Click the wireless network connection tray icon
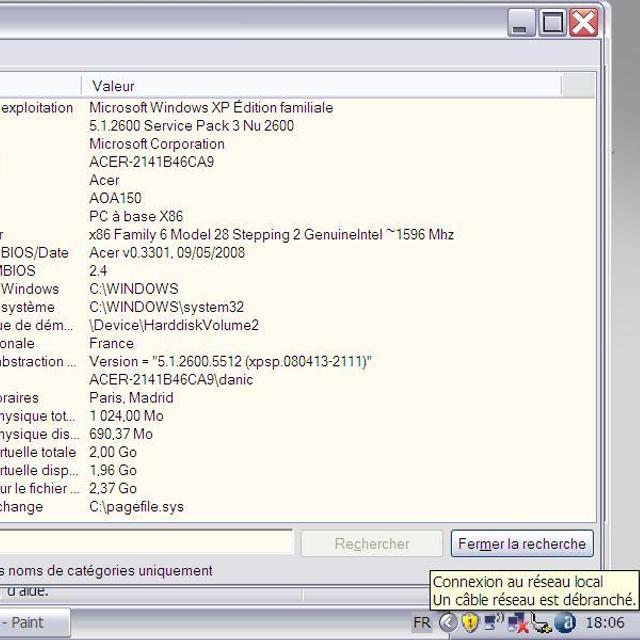Screen dimensions: 640x640 point(493,622)
